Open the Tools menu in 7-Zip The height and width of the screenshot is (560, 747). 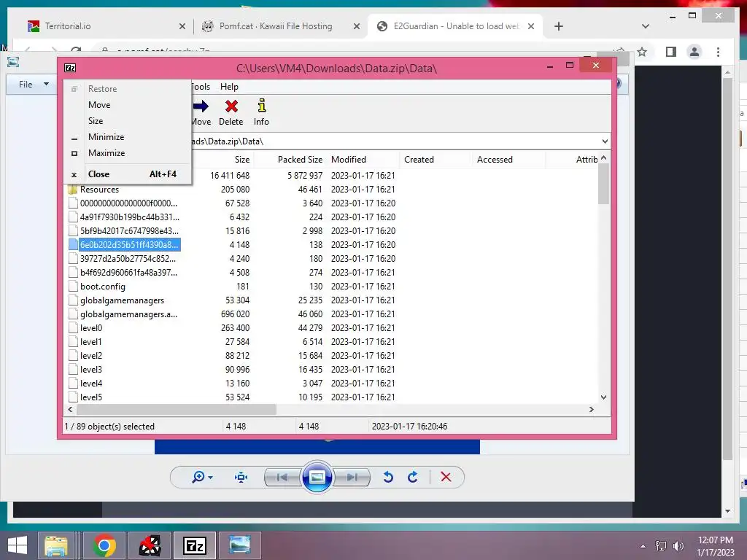click(201, 87)
